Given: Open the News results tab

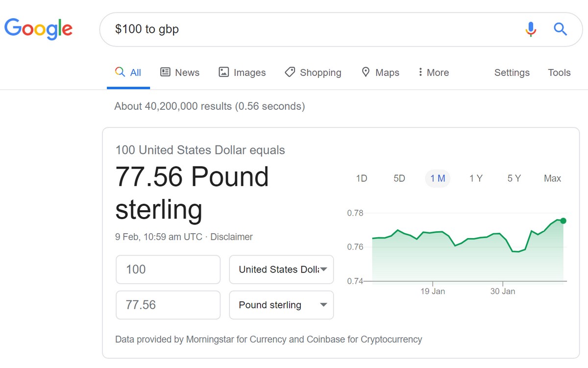Looking at the screenshot, I should (180, 73).
